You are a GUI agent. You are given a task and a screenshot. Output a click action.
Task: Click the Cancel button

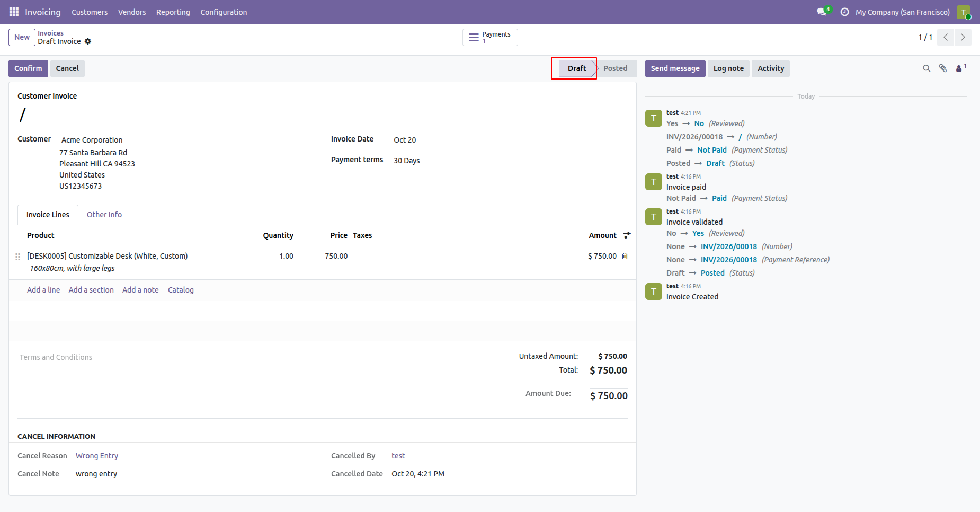[x=67, y=68]
